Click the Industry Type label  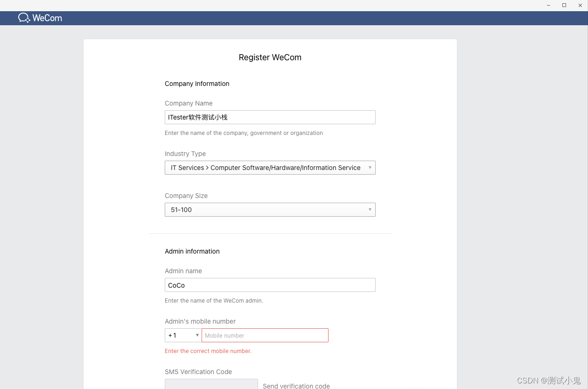point(185,154)
